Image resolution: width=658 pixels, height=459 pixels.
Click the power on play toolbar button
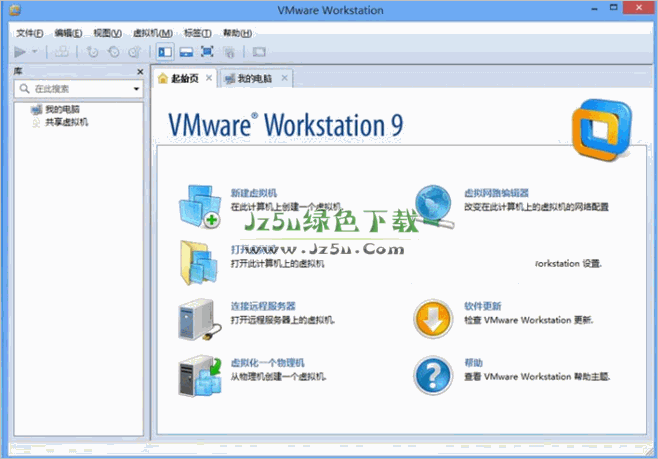(20, 52)
